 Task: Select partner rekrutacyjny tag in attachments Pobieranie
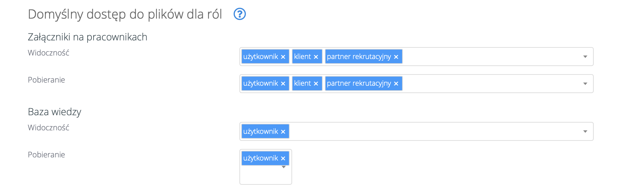pyautogui.click(x=359, y=84)
